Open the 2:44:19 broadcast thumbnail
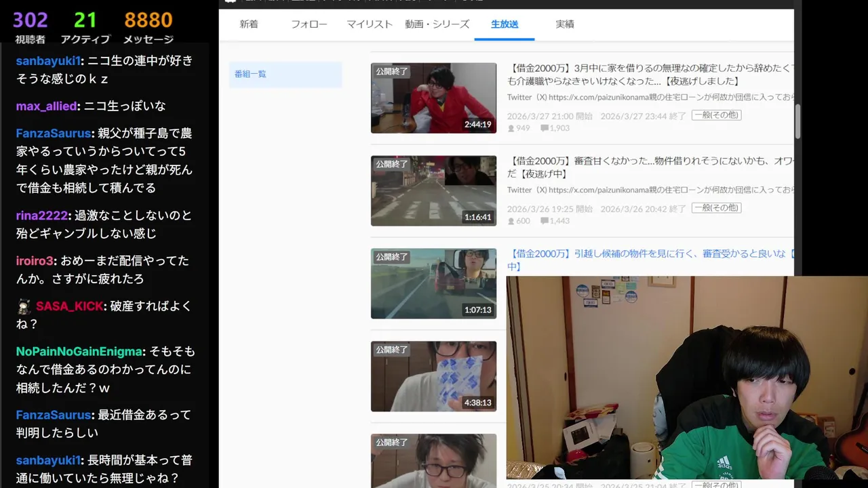Image resolution: width=868 pixels, height=488 pixels. [433, 98]
